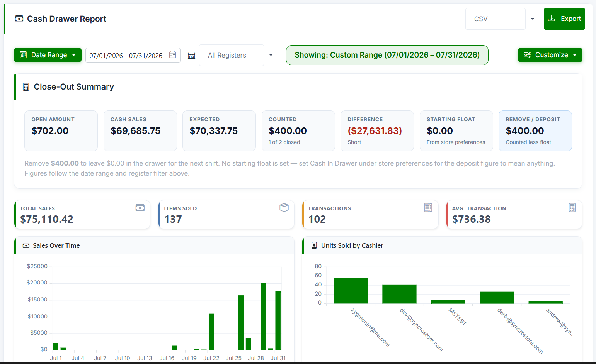Screen dimensions: 596x364
Task: Click the box icon in Items Sold card
Action: [x=284, y=208]
